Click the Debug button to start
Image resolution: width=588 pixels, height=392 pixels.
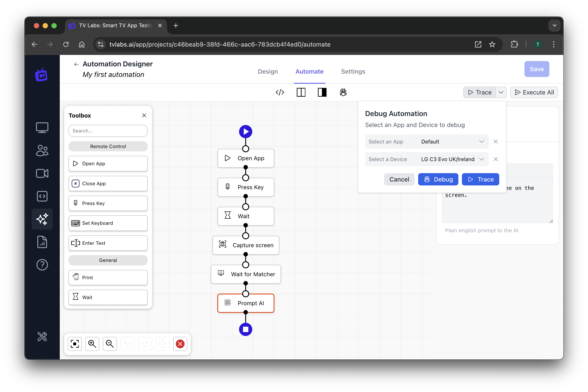[437, 179]
